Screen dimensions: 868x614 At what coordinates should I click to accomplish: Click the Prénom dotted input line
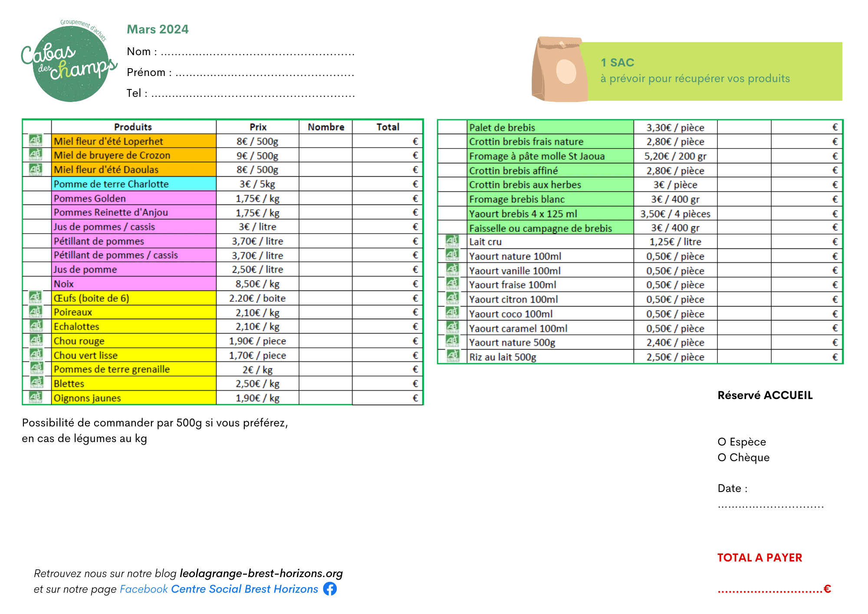coord(265,75)
